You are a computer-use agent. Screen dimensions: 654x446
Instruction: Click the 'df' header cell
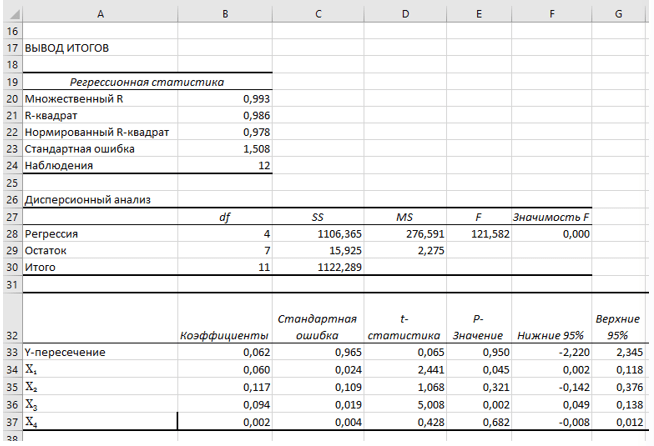[225, 217]
